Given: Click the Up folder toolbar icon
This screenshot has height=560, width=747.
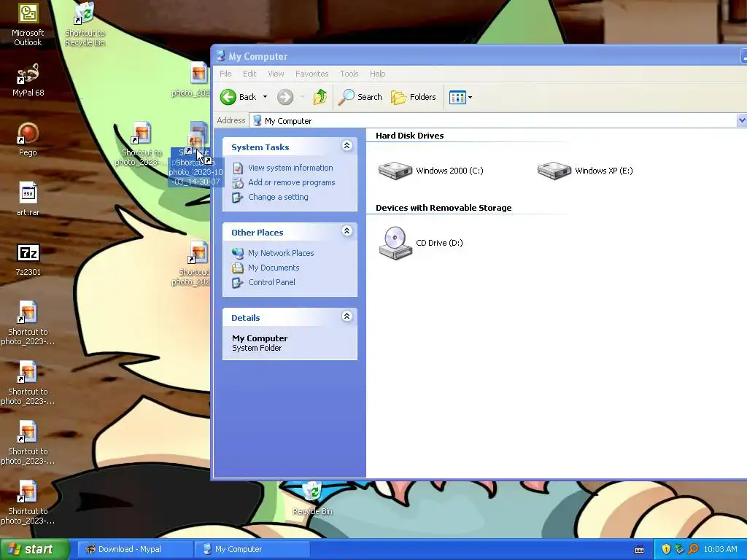Looking at the screenshot, I should tap(320, 97).
